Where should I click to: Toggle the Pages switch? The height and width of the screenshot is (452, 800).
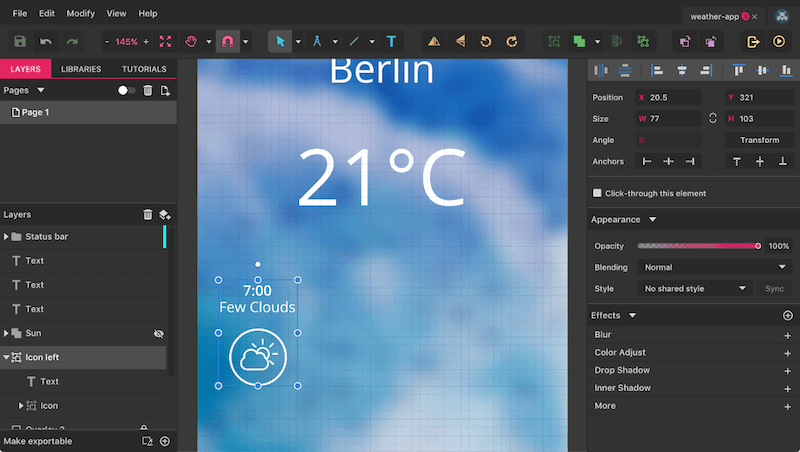(127, 90)
